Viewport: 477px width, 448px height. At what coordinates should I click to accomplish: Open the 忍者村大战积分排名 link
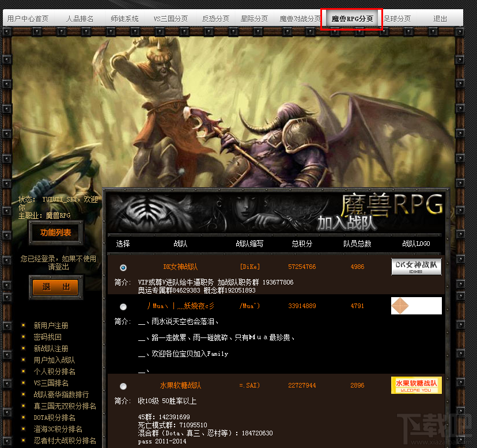click(x=65, y=441)
